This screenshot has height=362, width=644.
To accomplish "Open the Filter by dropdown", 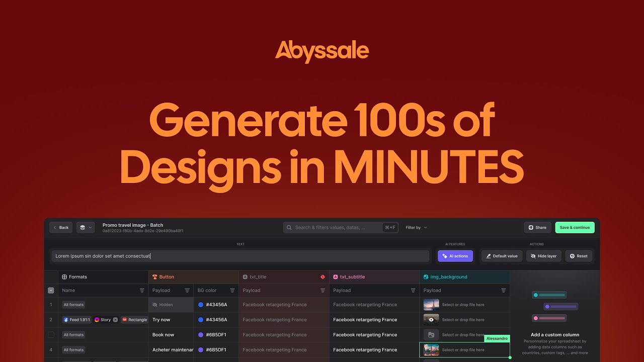I will pos(416,227).
